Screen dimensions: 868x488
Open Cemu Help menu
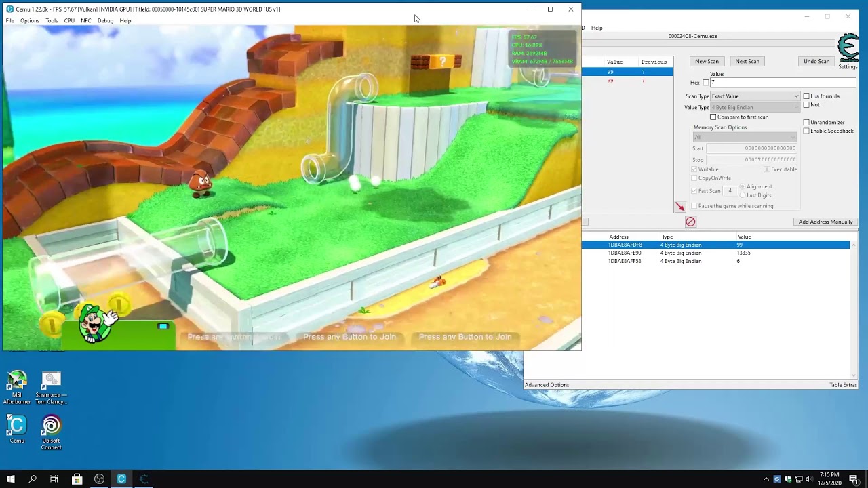pos(125,21)
